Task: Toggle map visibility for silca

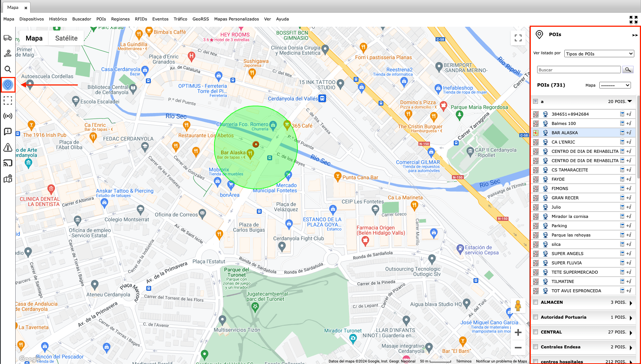Action: pos(536,244)
